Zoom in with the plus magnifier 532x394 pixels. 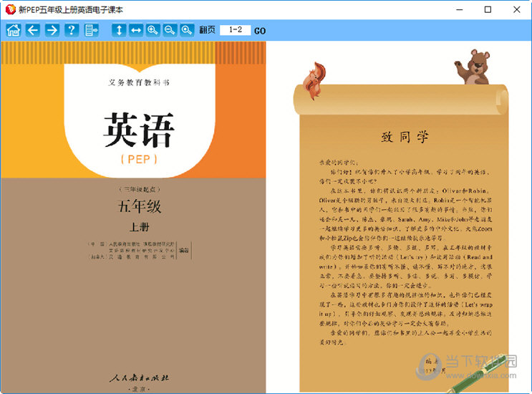(153, 30)
